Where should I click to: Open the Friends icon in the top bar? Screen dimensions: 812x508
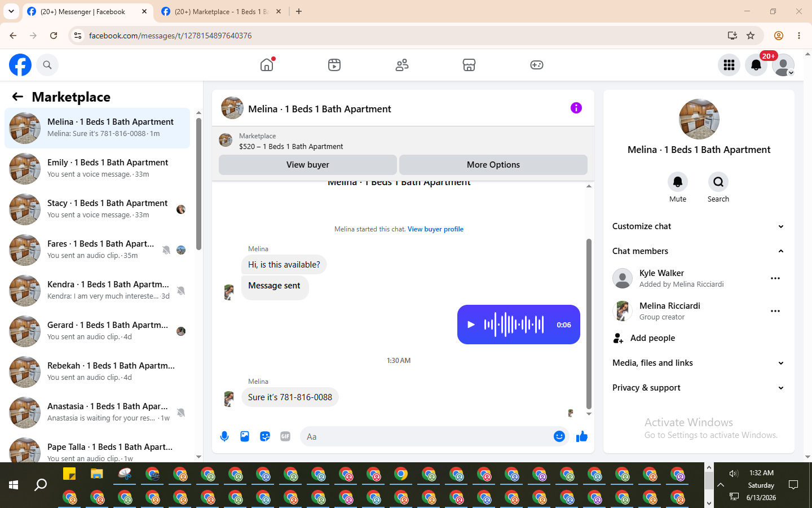tap(402, 65)
